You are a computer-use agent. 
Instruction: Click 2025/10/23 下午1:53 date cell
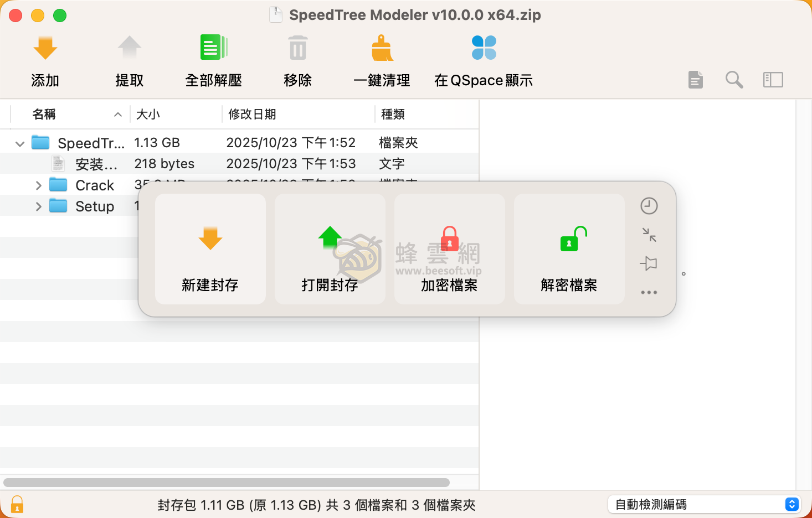(x=291, y=164)
